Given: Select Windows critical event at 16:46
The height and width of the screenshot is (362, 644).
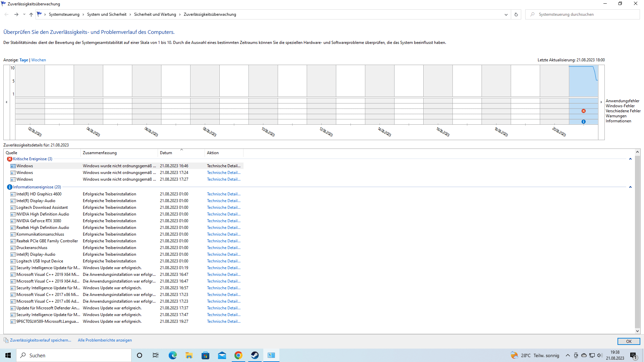Looking at the screenshot, I should 124,166.
